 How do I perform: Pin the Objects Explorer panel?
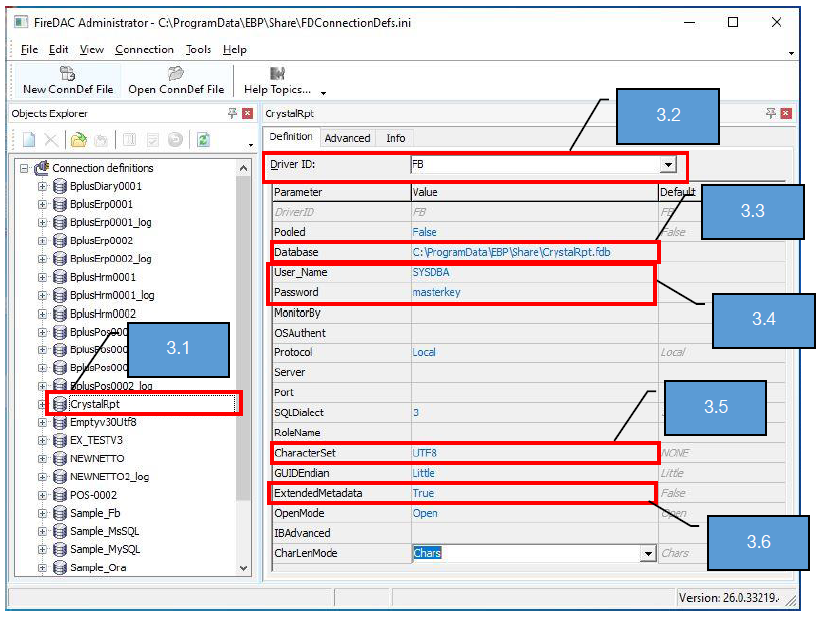click(232, 114)
